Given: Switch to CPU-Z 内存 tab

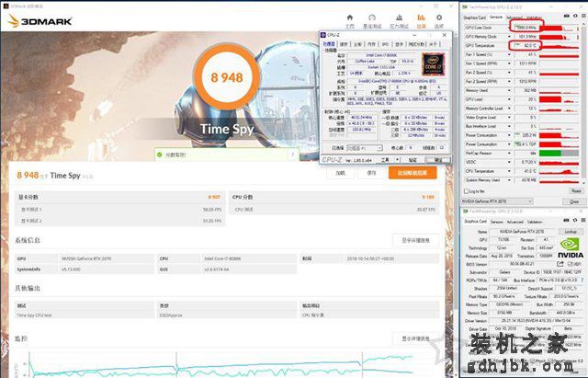Looking at the screenshot, I should 371,44.
